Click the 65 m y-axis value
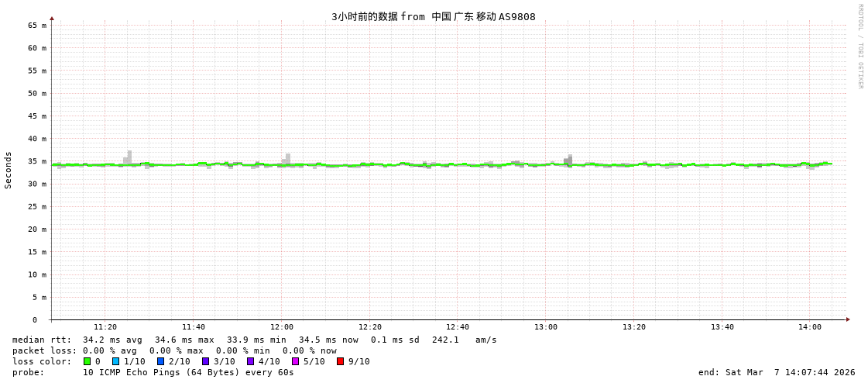Image resolution: width=868 pixels, height=383 pixels. 37,25
